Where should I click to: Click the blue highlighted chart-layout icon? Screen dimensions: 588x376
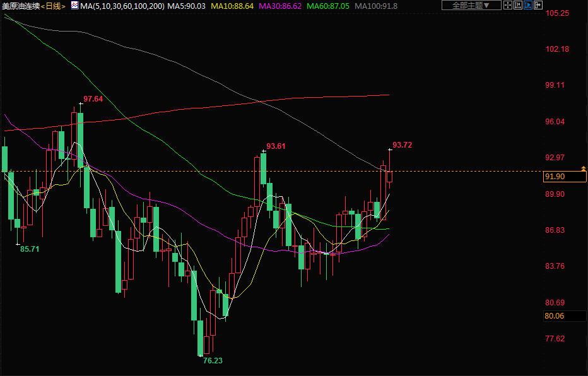[528, 5]
